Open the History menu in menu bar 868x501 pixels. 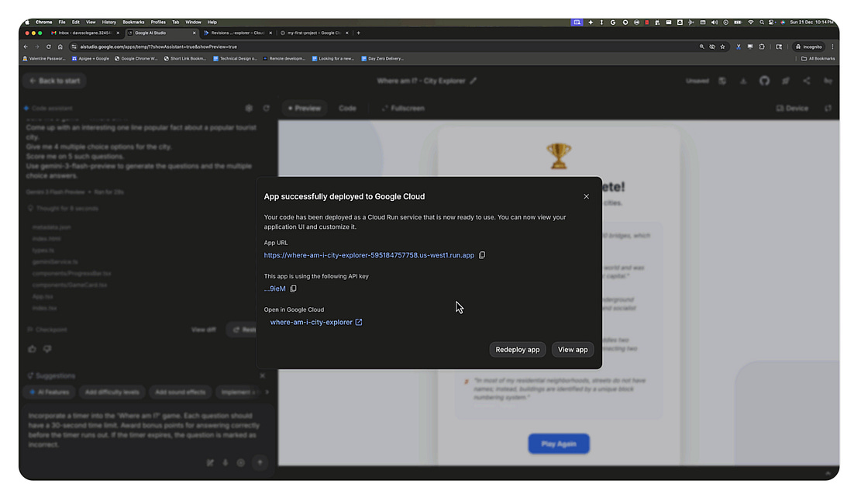pos(108,22)
